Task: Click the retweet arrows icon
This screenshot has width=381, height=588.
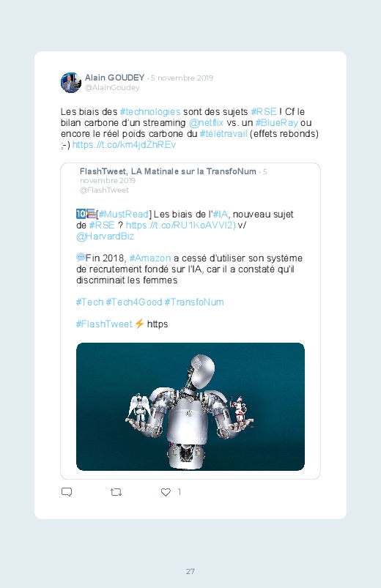Action: (x=116, y=492)
